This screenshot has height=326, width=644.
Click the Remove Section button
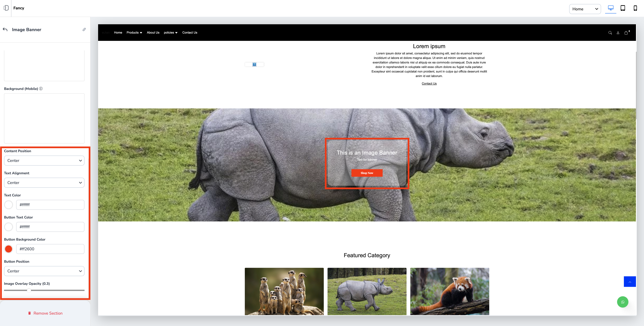tap(45, 313)
